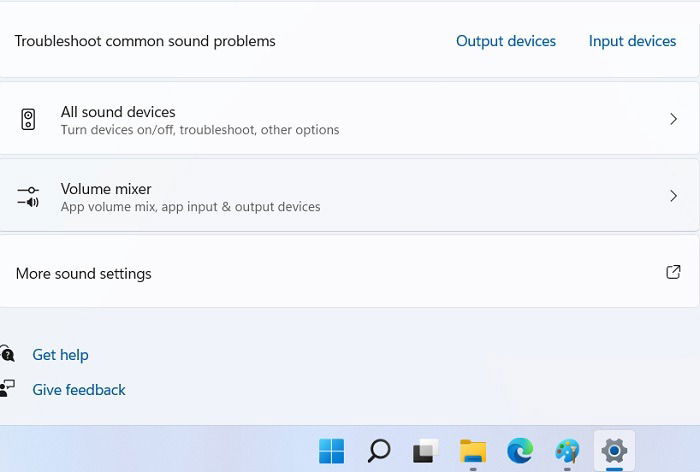Viewport: 700px width, 472px height.
Task: Launch Microsoft Edge from taskbar
Action: [520, 451]
